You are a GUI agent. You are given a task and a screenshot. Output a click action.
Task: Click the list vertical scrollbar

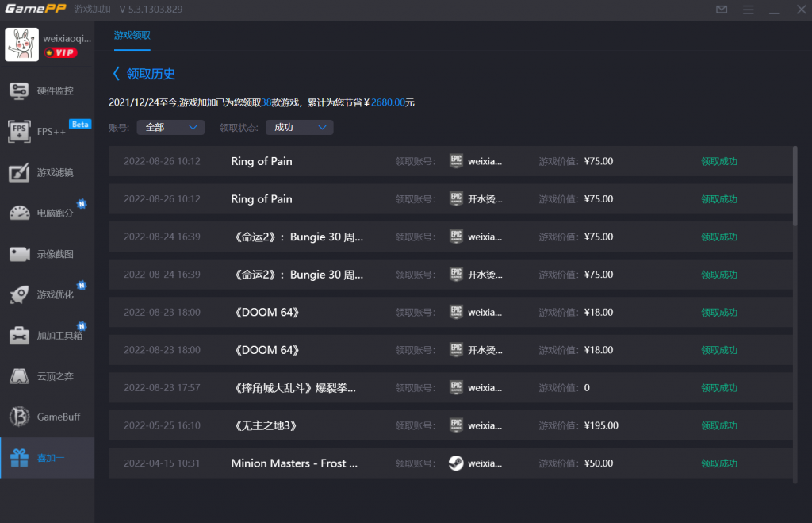pos(795,187)
